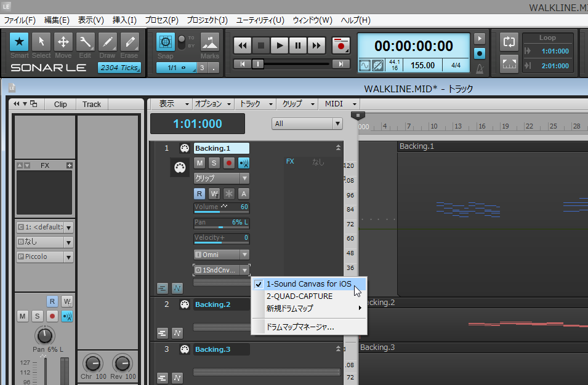Jump to project end
Image resolution: width=588 pixels, height=385 pixels.
click(x=341, y=64)
